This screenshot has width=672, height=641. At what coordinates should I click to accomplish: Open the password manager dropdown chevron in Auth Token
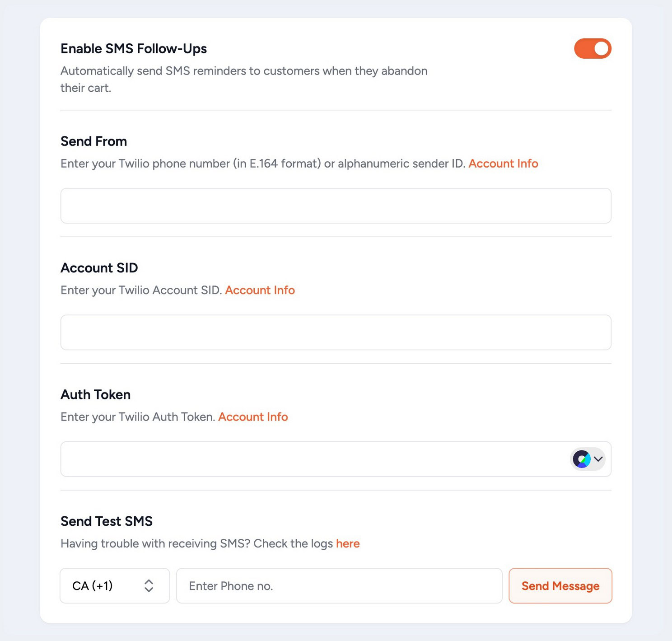pos(599,459)
